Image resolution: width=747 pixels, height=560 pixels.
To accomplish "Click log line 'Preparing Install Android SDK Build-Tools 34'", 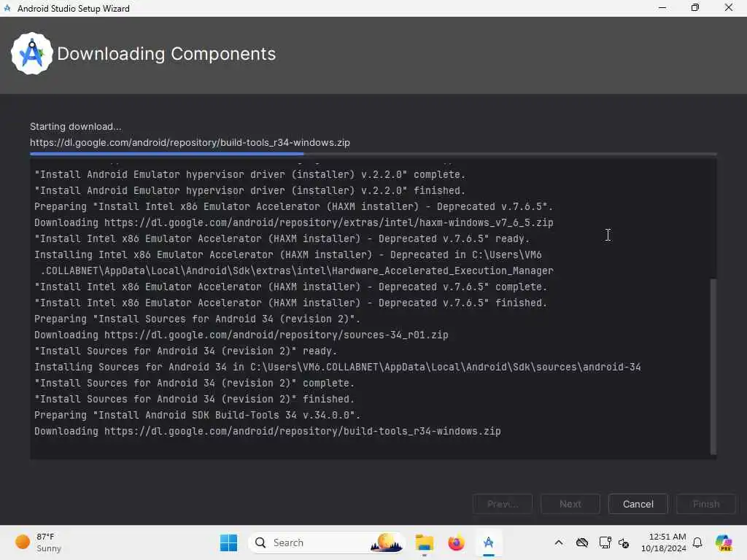I will pos(197,415).
